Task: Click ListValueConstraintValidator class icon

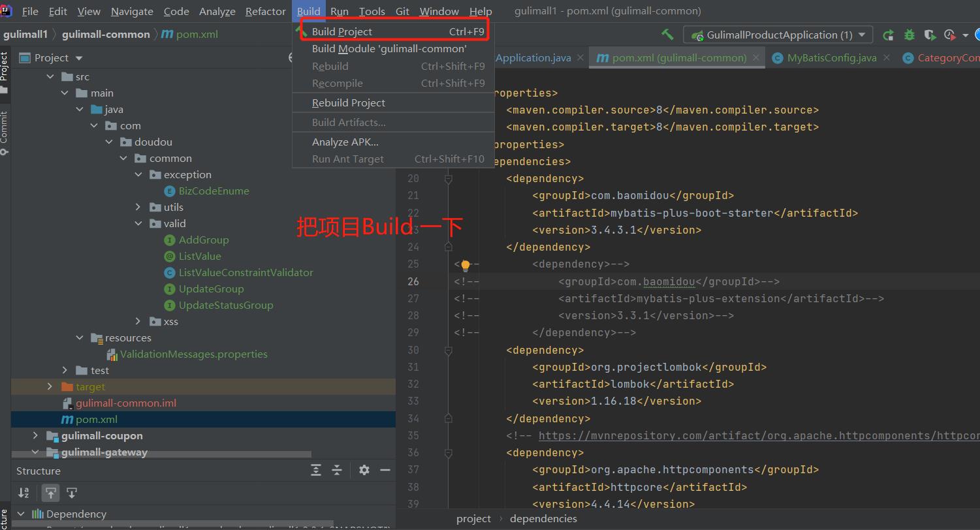Action: [x=170, y=273]
